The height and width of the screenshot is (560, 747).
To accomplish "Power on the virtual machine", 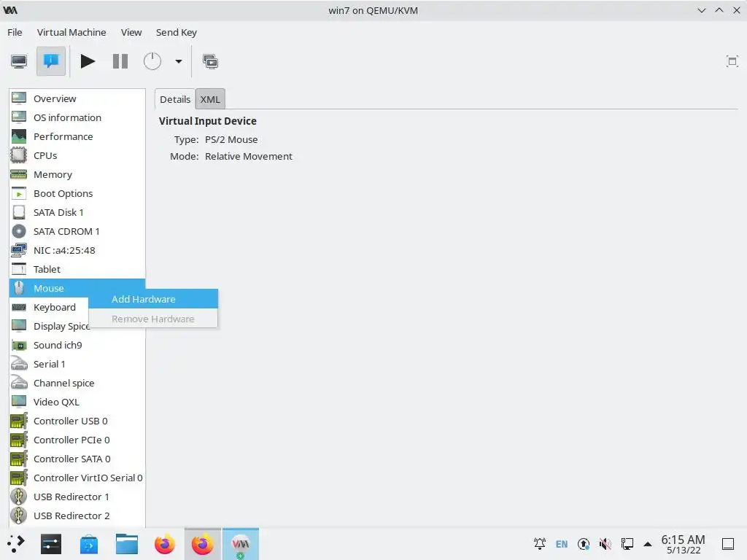I will point(88,61).
